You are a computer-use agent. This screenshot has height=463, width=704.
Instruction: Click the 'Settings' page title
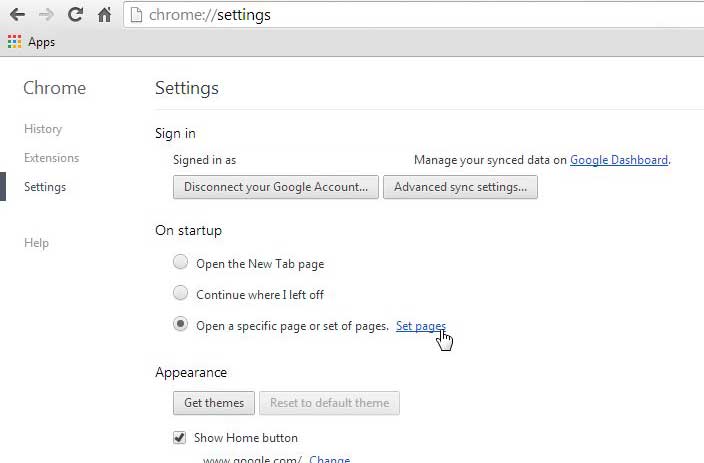(187, 88)
